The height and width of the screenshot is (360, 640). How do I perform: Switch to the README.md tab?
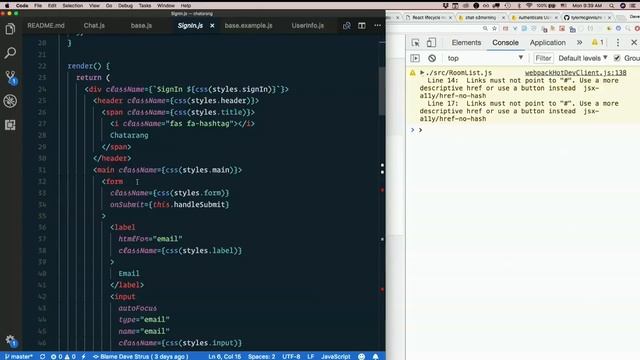46,25
